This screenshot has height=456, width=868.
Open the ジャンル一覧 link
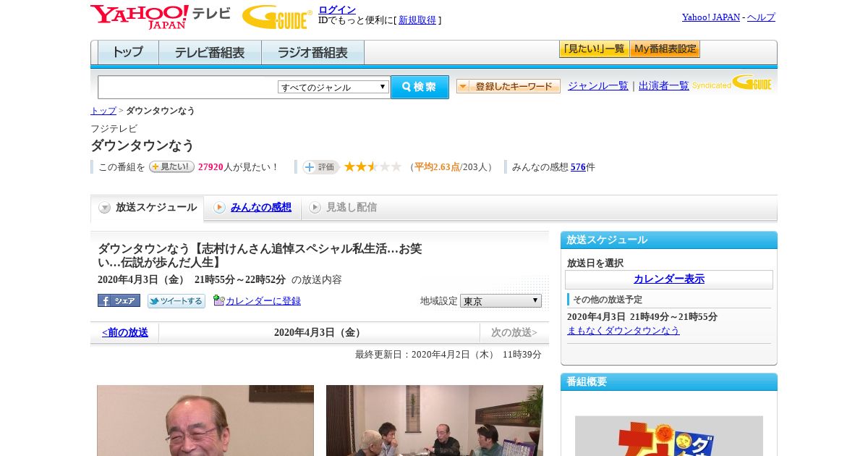(598, 85)
